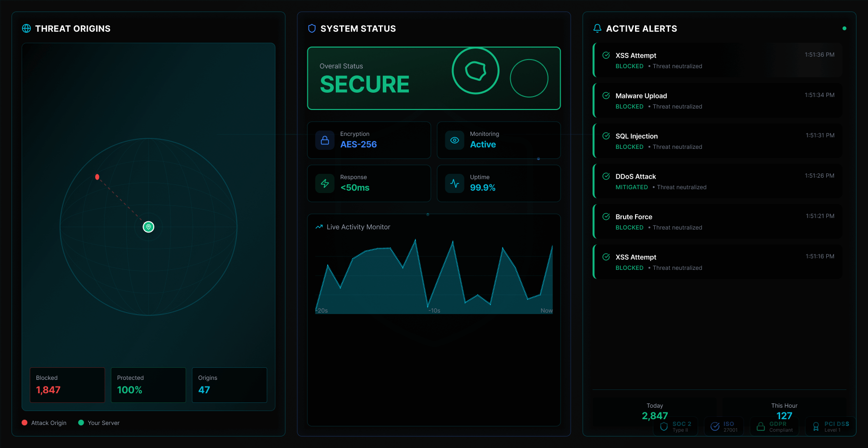Click the Origins 47 stat card

pyautogui.click(x=229, y=385)
